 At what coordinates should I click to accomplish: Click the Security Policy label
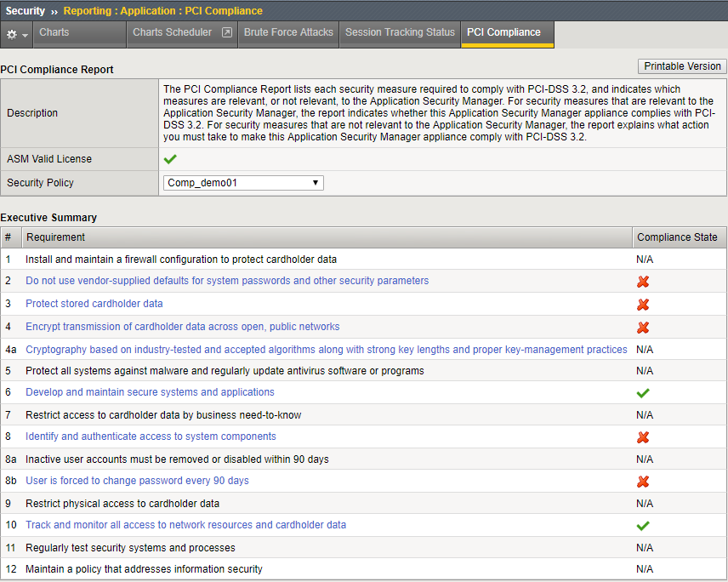tap(40, 183)
